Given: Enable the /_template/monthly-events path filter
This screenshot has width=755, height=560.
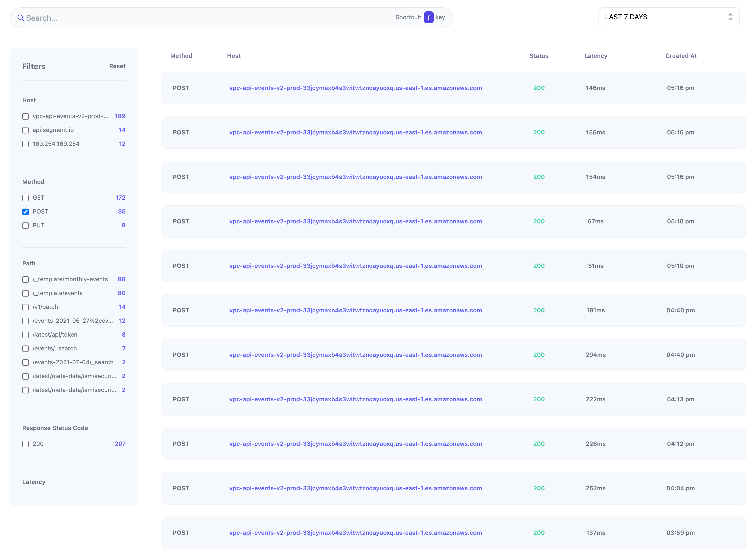Looking at the screenshot, I should (x=25, y=279).
